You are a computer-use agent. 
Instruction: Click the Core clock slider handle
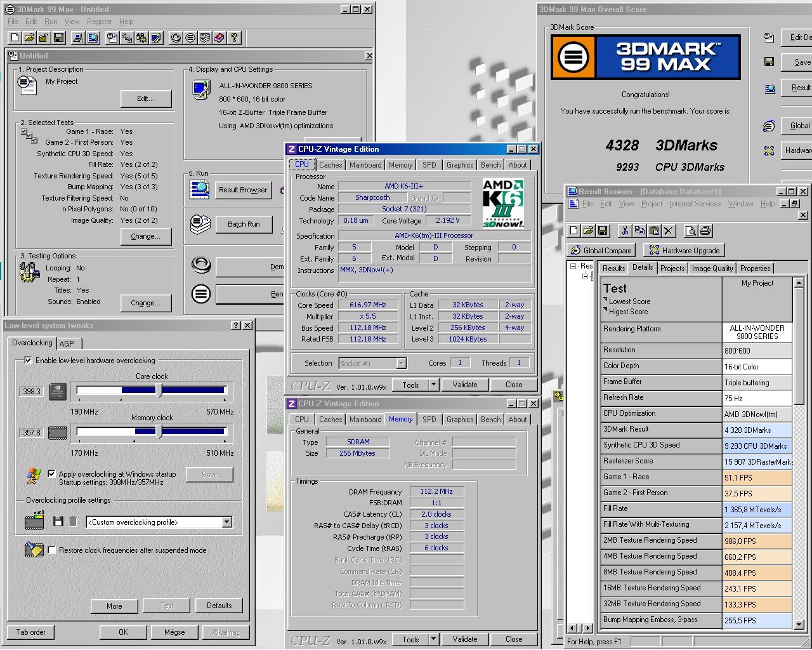pyautogui.click(x=159, y=390)
